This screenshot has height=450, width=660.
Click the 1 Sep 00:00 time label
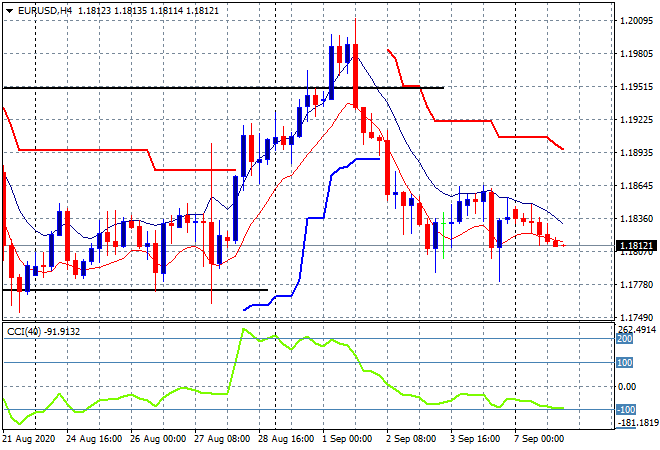click(x=348, y=439)
